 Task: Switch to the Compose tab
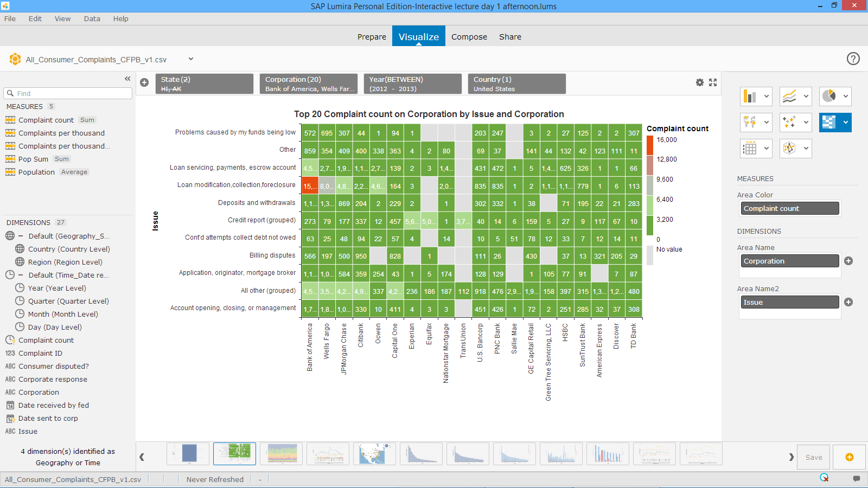(469, 37)
